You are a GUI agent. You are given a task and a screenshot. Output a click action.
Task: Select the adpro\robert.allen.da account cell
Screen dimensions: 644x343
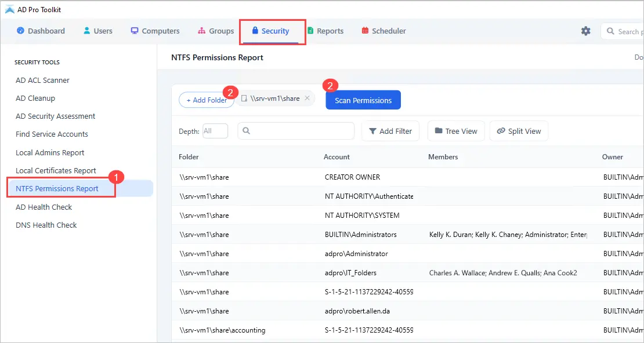tap(357, 311)
